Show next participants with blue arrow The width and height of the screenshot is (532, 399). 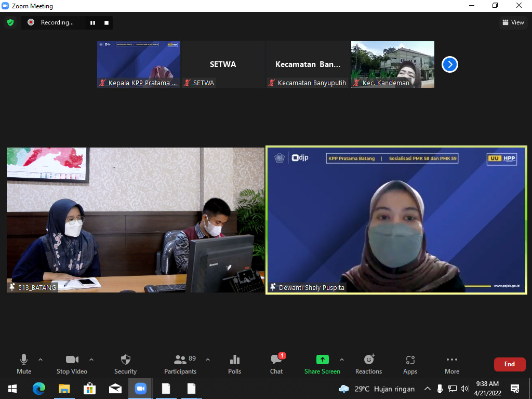[449, 64]
